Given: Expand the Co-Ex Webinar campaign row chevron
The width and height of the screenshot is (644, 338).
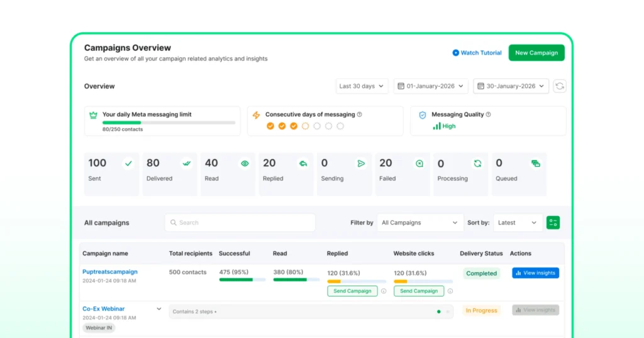Looking at the screenshot, I should point(158,309).
